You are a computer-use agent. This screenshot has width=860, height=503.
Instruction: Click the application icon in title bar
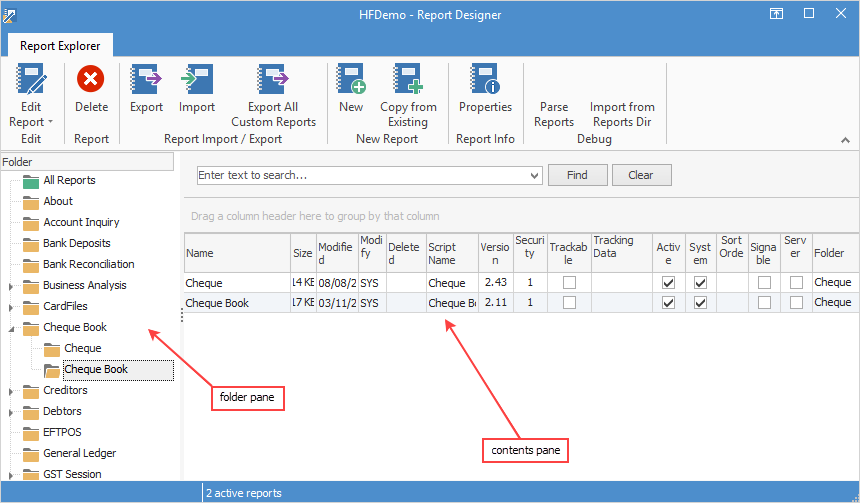pos(9,15)
